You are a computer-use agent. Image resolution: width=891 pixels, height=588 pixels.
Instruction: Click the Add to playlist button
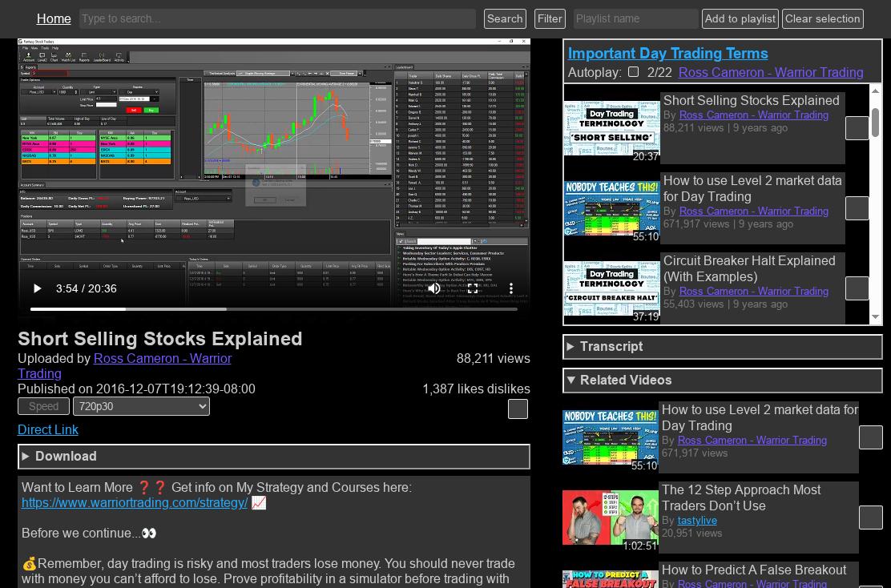(x=740, y=18)
